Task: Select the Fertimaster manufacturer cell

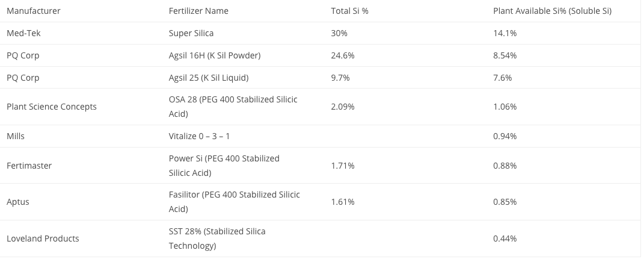Action: coord(29,166)
